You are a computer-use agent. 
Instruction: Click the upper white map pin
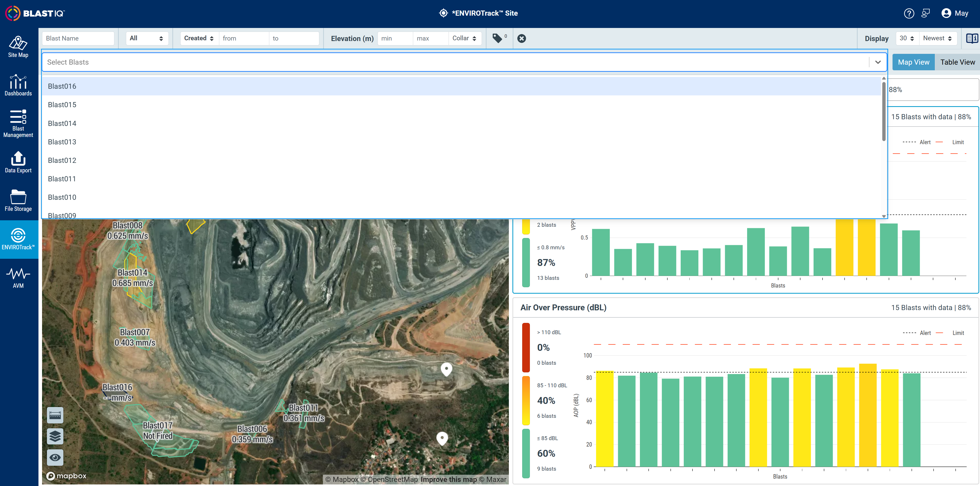(x=446, y=369)
